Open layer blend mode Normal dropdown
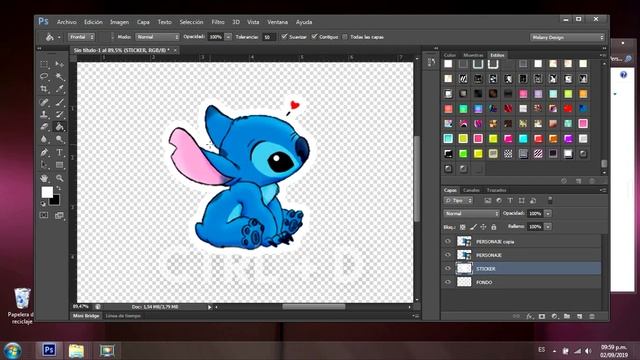 pos(471,213)
